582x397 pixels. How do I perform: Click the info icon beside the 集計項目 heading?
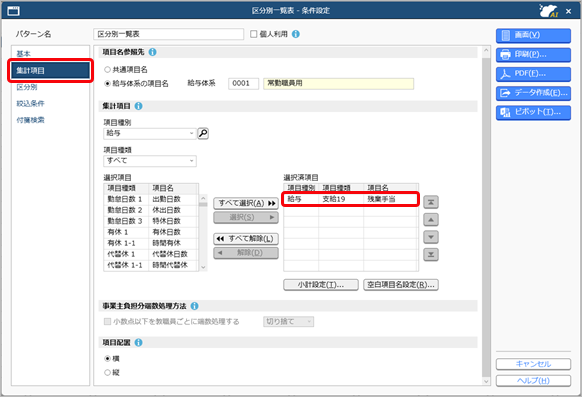pyautogui.click(x=138, y=106)
